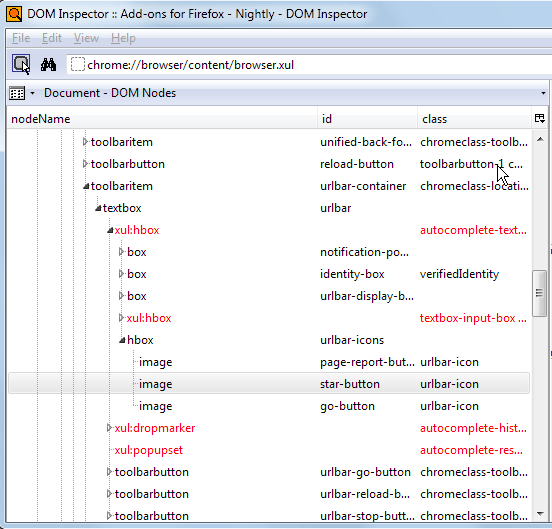Expand the reload-button toolbarbutton node
Viewport: 552px width, 529px height.
(85, 164)
